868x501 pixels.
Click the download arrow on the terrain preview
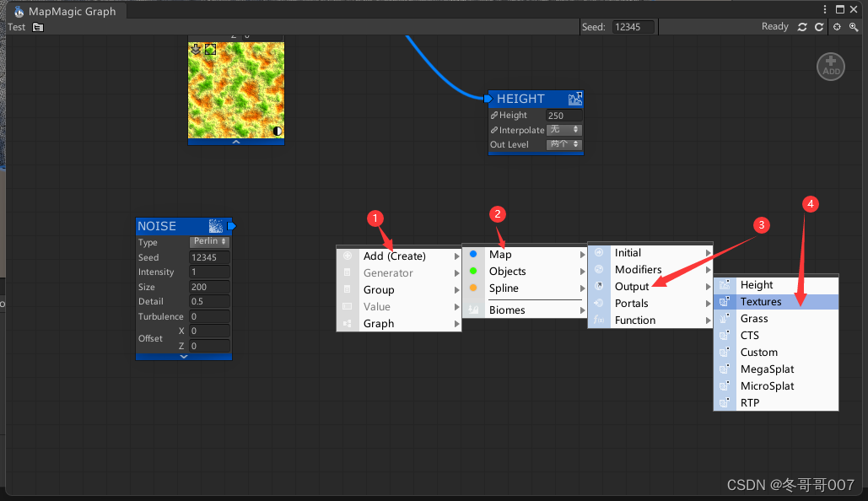point(196,49)
